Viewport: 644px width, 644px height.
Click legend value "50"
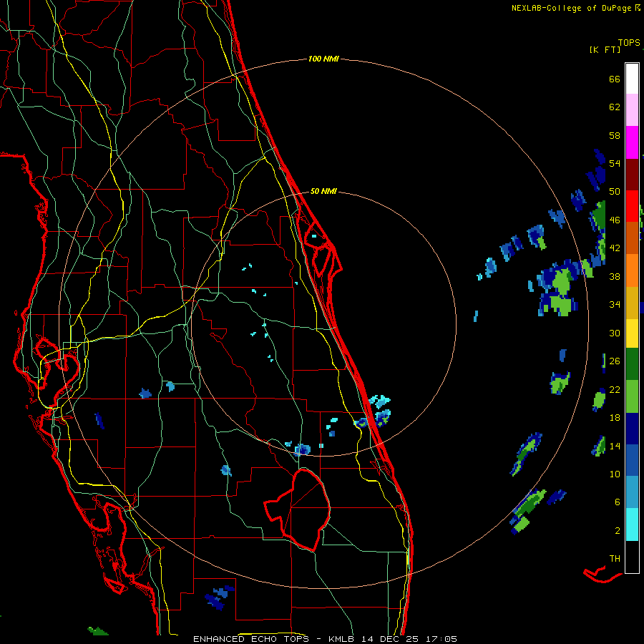pyautogui.click(x=615, y=192)
